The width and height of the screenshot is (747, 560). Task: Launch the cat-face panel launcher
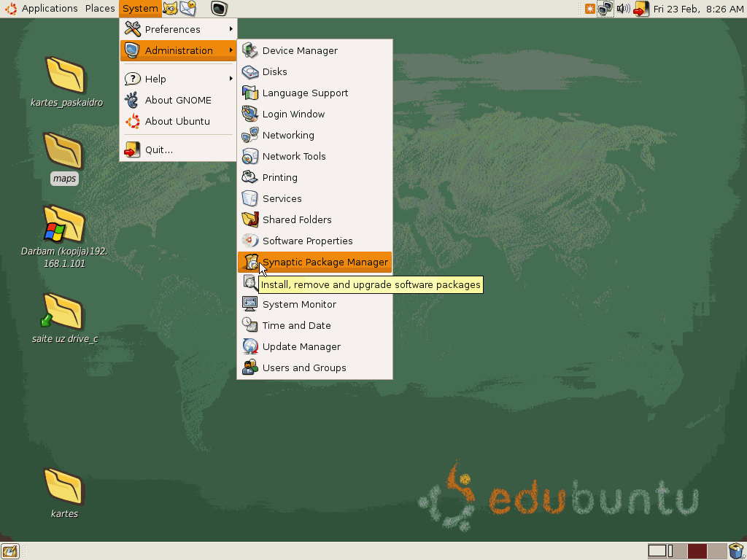(170, 9)
